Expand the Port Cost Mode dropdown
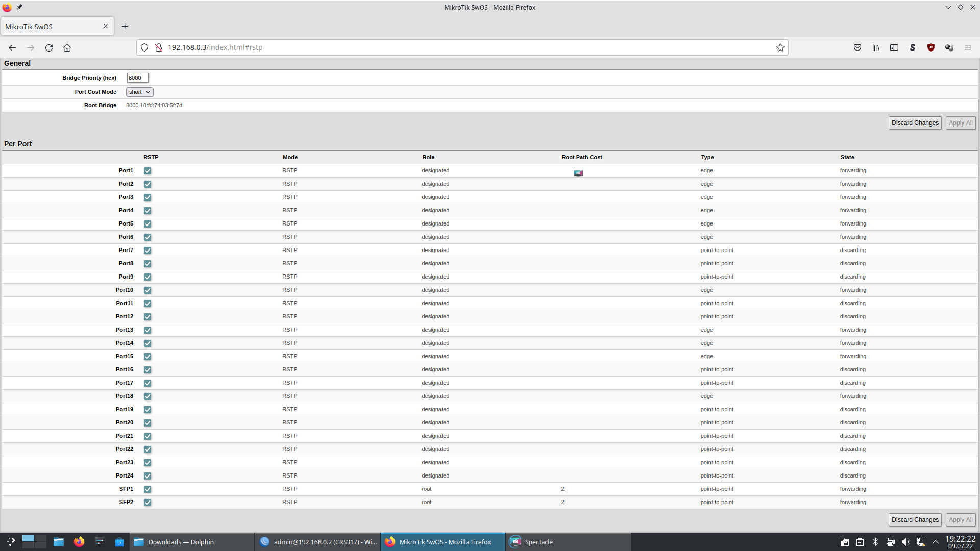The height and width of the screenshot is (551, 980). pyautogui.click(x=139, y=92)
